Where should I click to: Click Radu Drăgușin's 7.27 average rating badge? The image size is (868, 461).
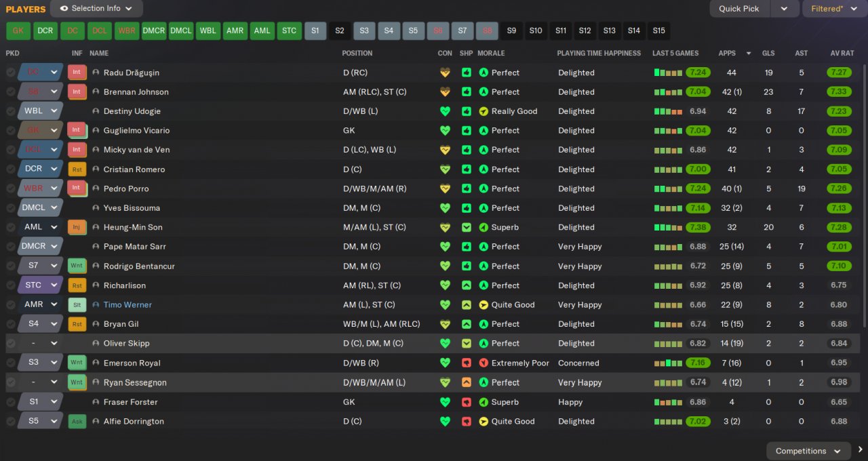coord(839,73)
